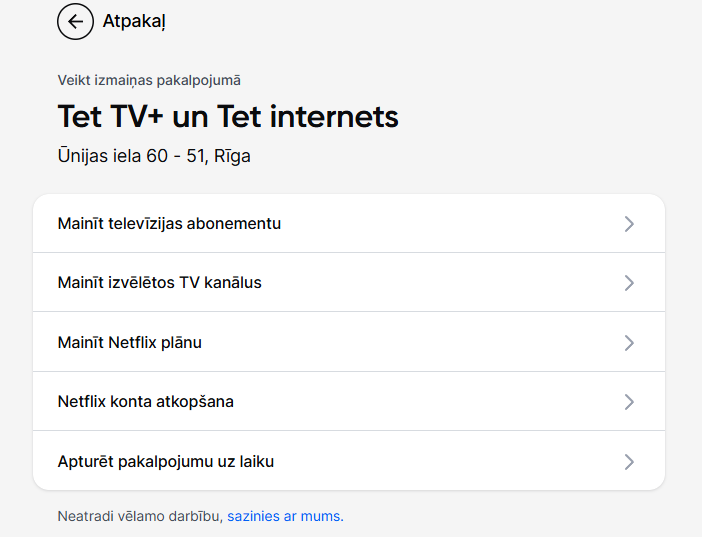
Task: Click the circled back arrow icon
Action: (75, 21)
